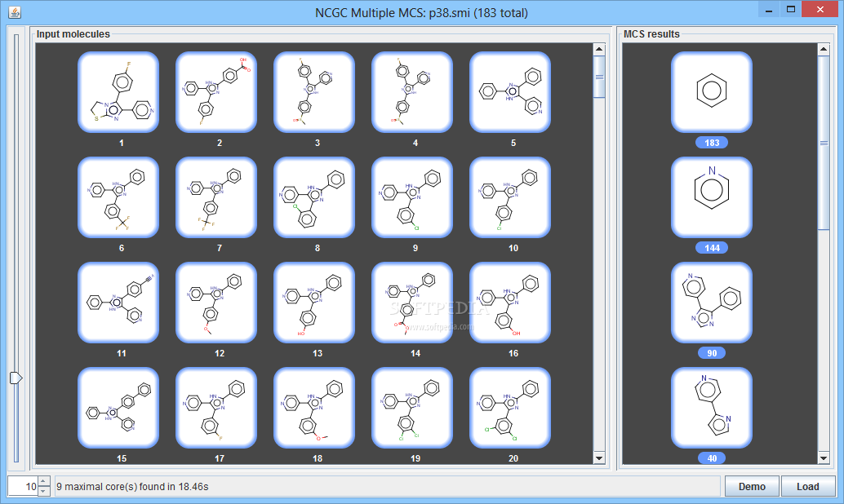Decrease the spinner value below 10
Screen dimensions: 844x504
[44, 491]
